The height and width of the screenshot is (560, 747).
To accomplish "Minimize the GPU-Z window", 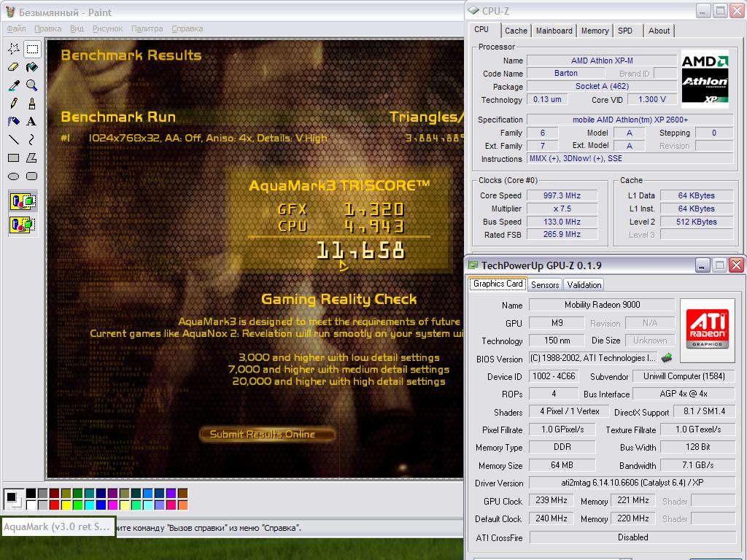I will (702, 265).
